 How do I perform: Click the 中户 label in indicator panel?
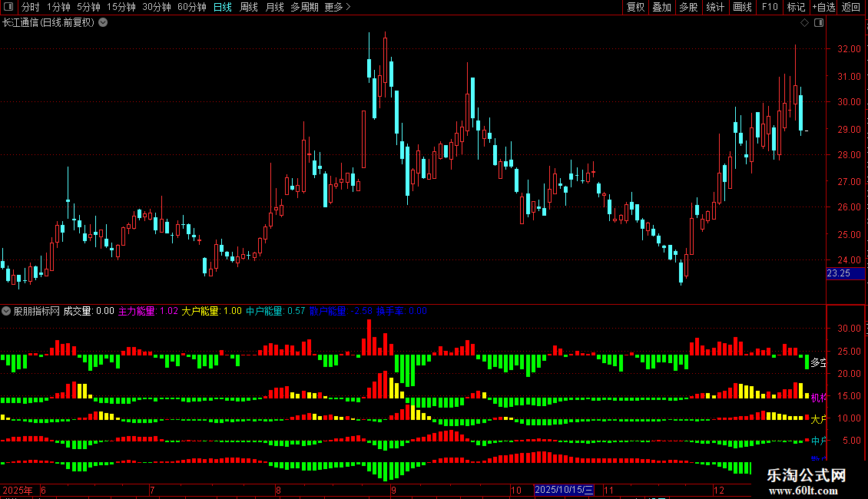(818, 441)
